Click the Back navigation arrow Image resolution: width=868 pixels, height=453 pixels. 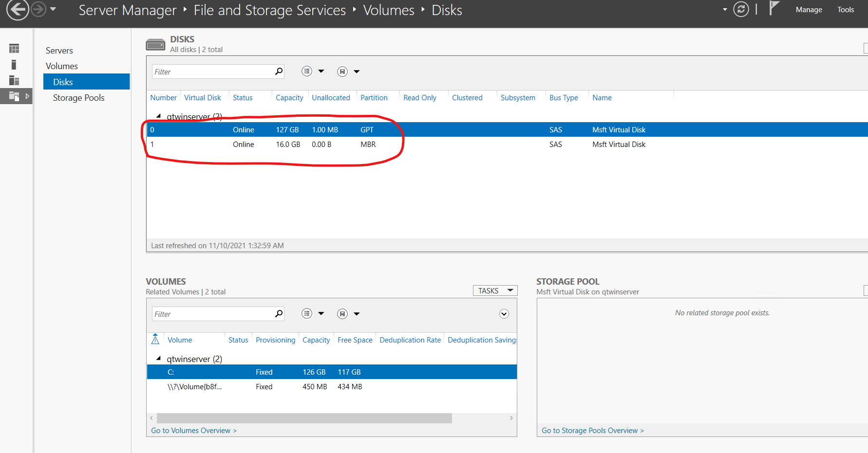pyautogui.click(x=17, y=10)
